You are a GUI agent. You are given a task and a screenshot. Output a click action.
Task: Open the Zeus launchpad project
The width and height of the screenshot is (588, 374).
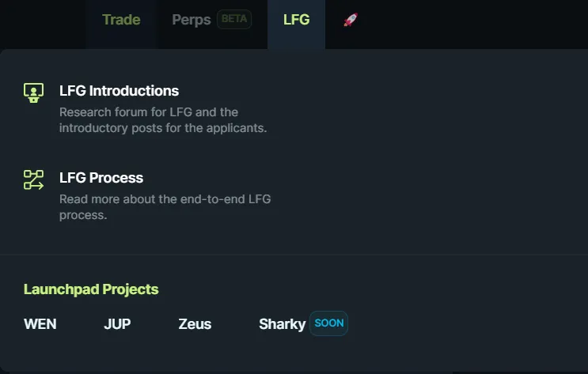pos(195,323)
